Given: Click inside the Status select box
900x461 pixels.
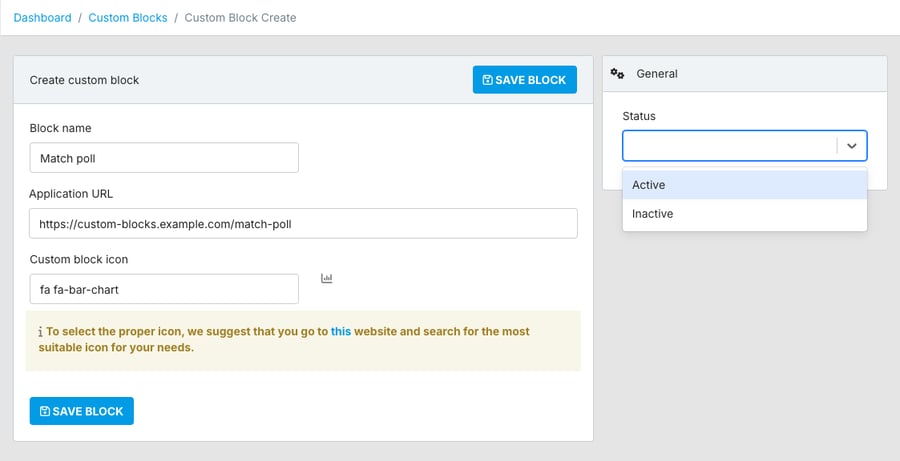Looking at the screenshot, I should click(x=744, y=146).
